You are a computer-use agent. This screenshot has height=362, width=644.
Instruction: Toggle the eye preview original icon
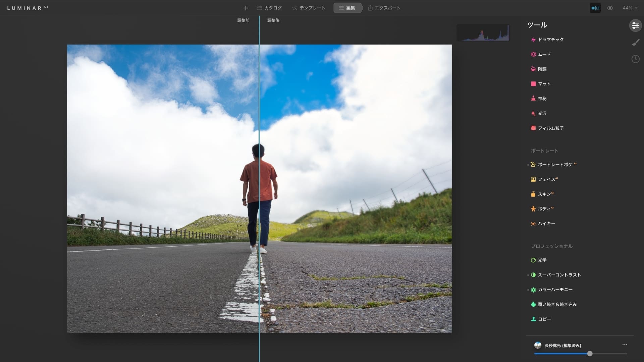point(610,8)
